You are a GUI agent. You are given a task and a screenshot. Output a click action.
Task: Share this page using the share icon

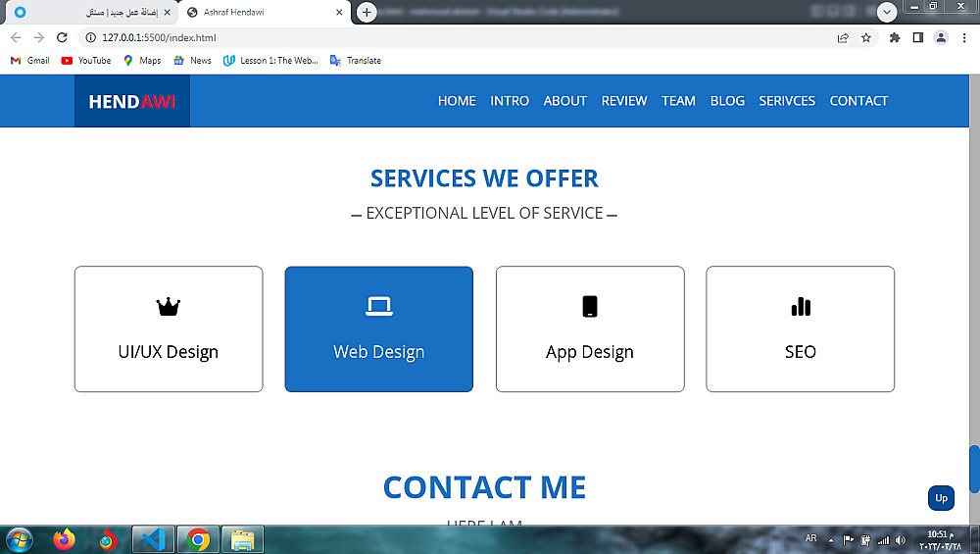click(843, 37)
